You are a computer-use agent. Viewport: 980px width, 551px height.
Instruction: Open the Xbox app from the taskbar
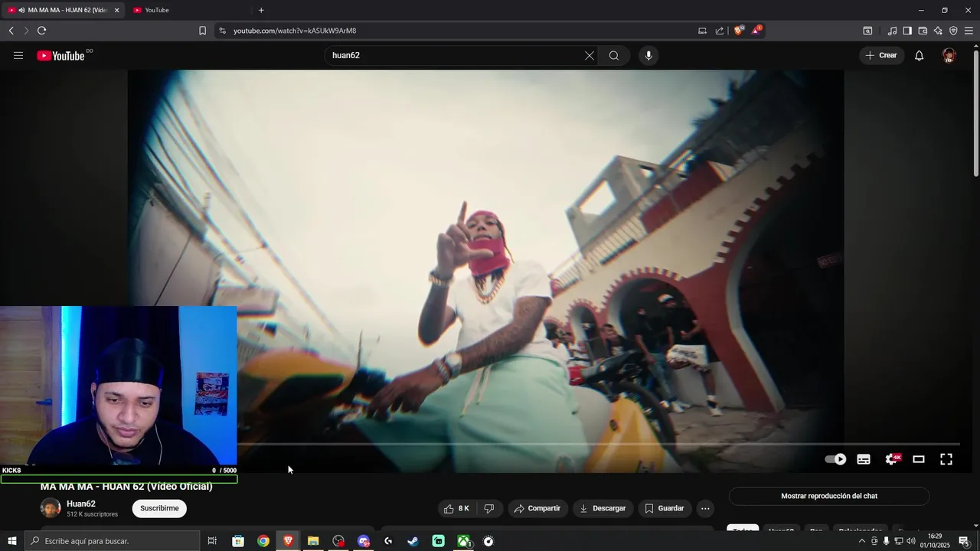coord(463,541)
